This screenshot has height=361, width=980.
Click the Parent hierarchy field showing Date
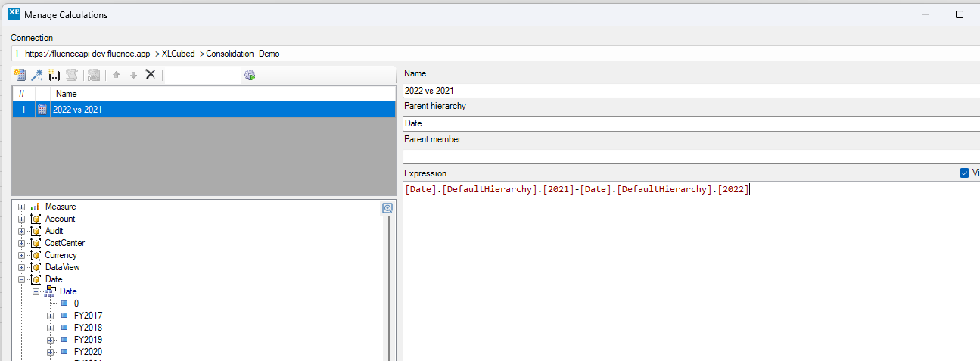pyautogui.click(x=691, y=123)
